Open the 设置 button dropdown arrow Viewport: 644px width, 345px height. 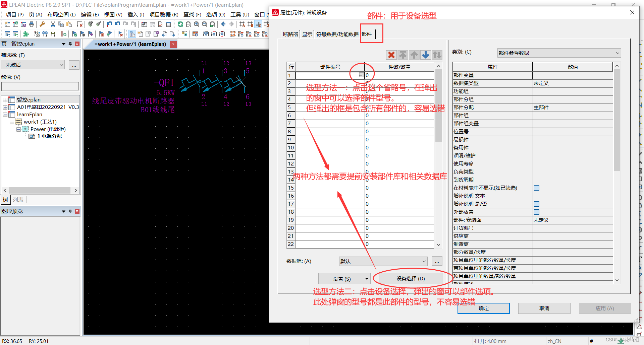tap(367, 279)
